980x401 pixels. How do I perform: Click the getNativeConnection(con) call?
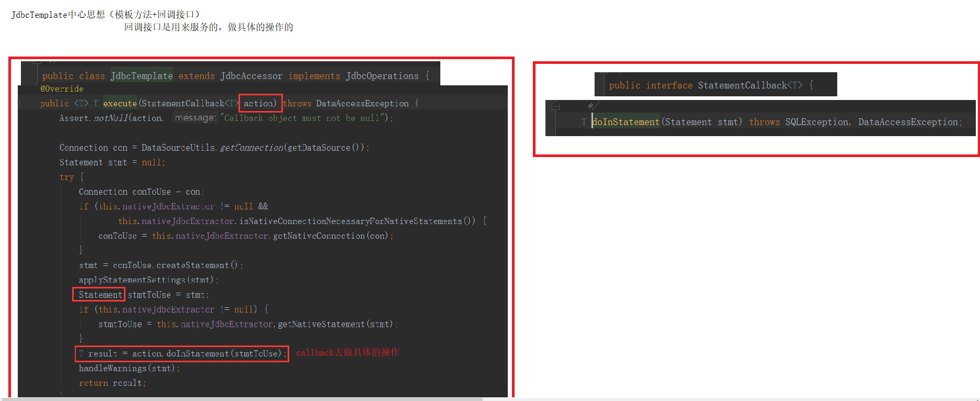(x=331, y=236)
